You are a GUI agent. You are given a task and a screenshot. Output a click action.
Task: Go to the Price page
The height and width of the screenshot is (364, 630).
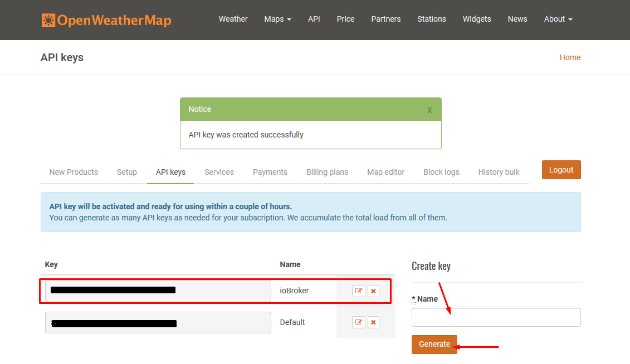coord(345,19)
